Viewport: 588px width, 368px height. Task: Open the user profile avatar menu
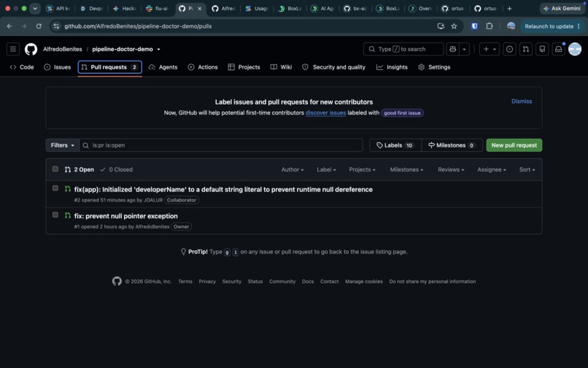(x=575, y=49)
